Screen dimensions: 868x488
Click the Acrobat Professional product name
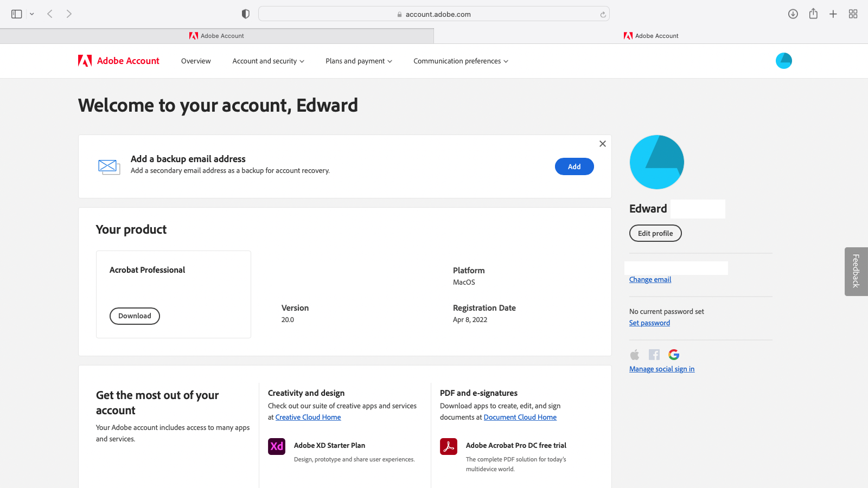pos(147,270)
